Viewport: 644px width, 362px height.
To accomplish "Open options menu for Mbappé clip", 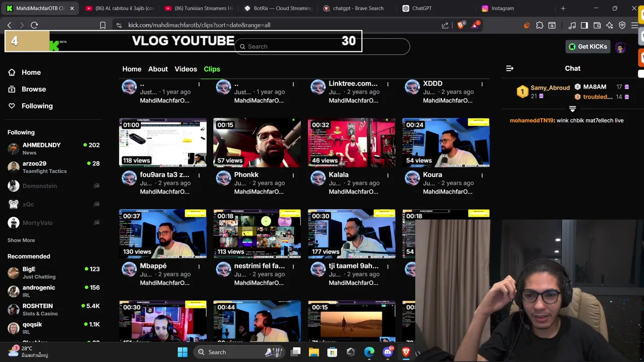I will 199,266.
